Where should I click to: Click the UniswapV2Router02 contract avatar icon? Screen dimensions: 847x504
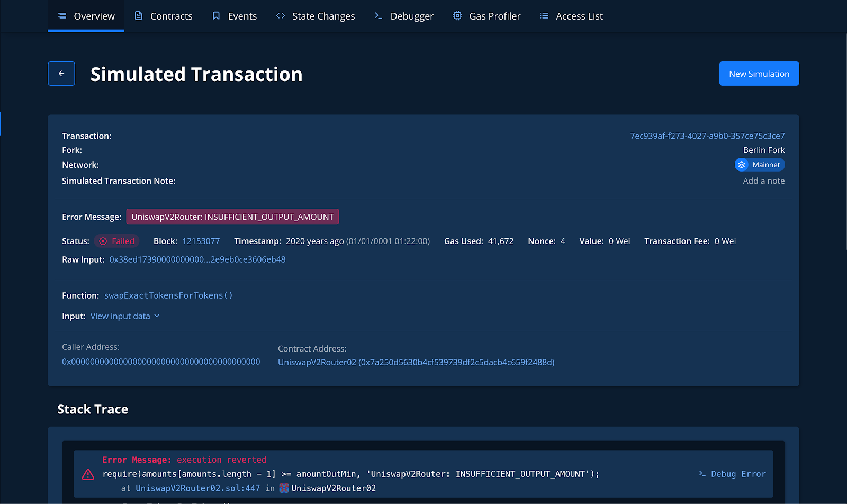[284, 488]
